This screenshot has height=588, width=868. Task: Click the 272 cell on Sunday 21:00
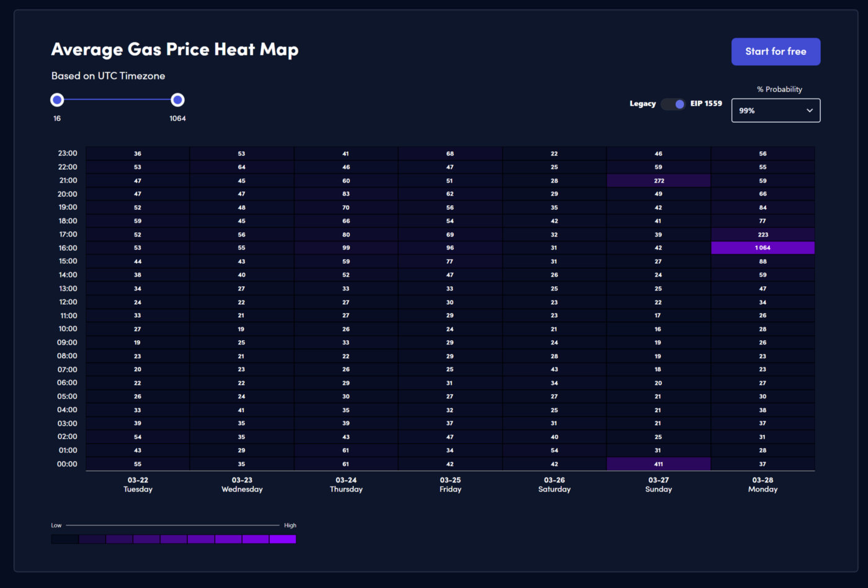[x=658, y=180]
